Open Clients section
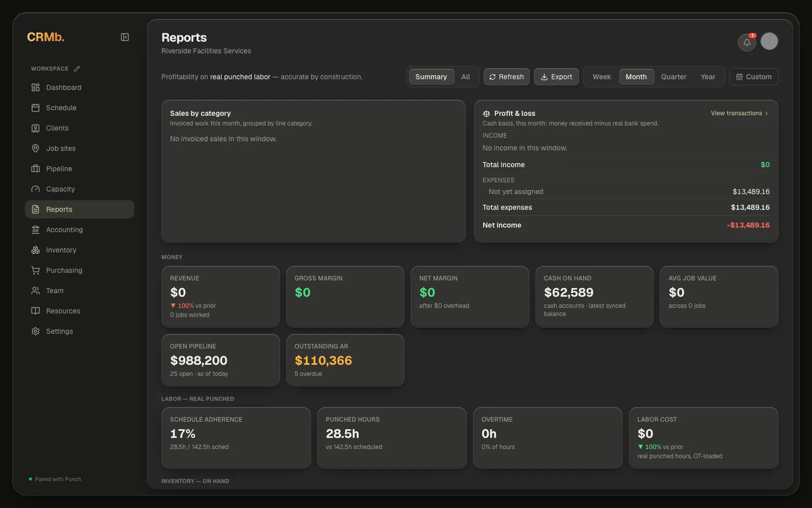The height and width of the screenshot is (508, 812). click(80, 128)
